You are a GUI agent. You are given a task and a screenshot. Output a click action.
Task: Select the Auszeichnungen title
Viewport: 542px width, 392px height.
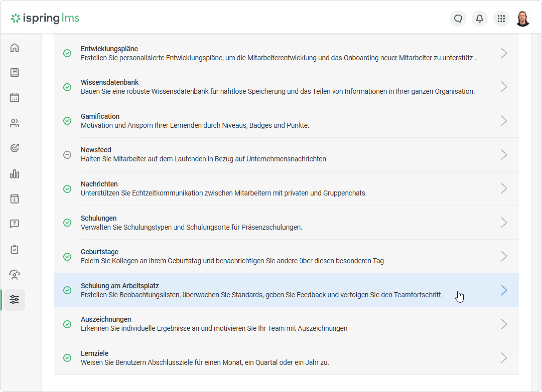[106, 319]
